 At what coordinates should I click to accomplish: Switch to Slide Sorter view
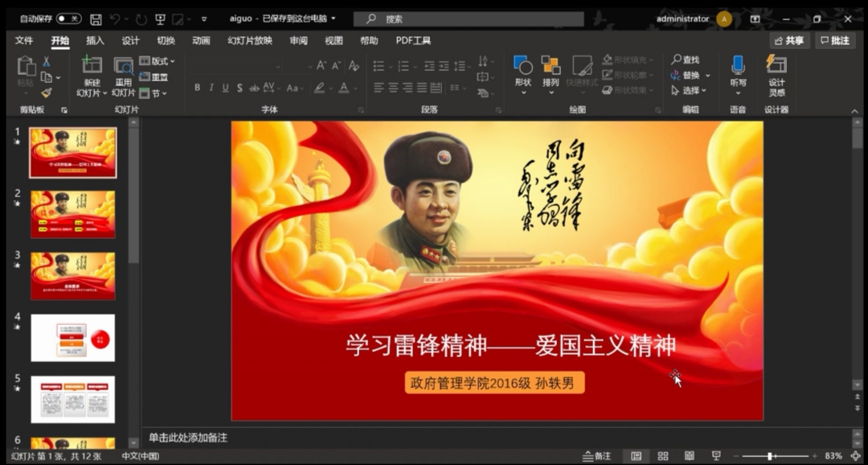(x=662, y=456)
